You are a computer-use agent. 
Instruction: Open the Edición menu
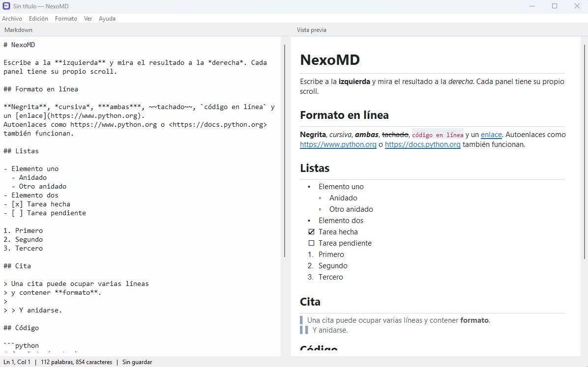click(x=39, y=19)
